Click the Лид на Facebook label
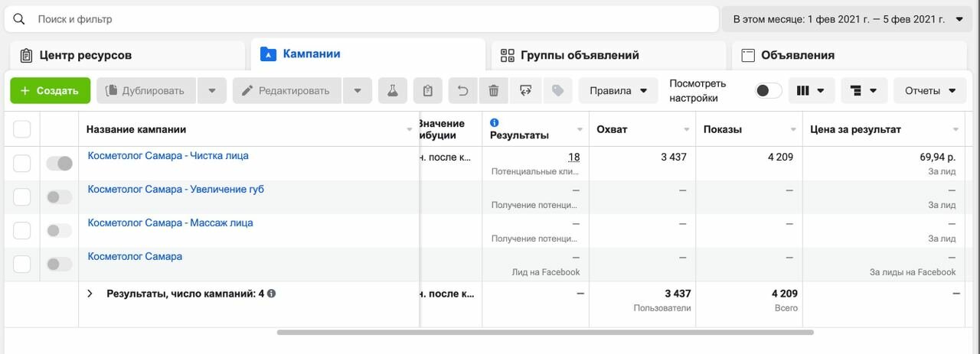980x354 pixels. tap(546, 272)
